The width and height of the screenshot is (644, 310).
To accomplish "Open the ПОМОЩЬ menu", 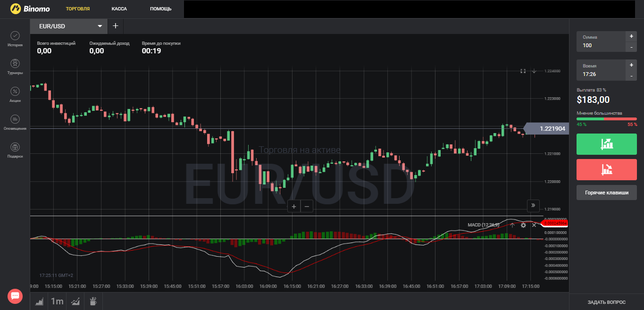I will [x=161, y=9].
